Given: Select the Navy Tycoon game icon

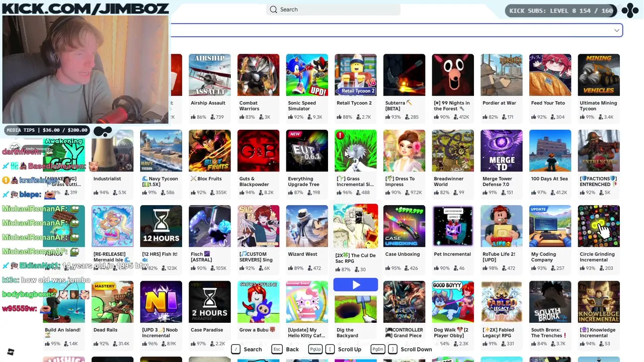Looking at the screenshot, I should tap(161, 151).
